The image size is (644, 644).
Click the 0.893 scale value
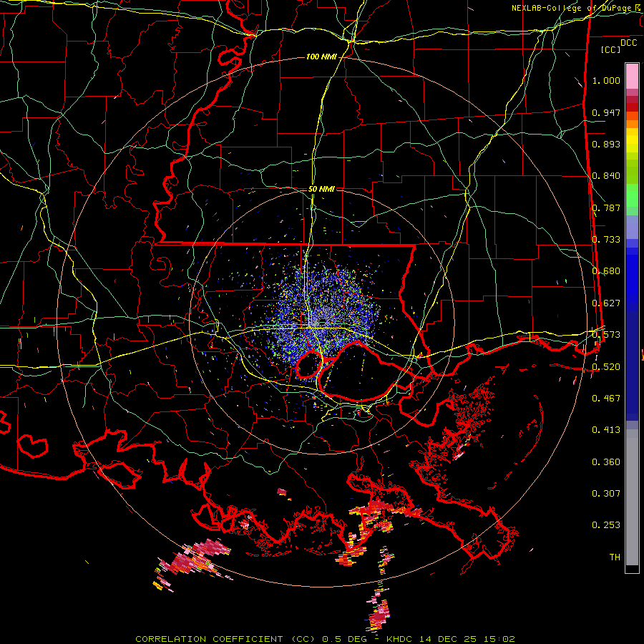pos(606,144)
